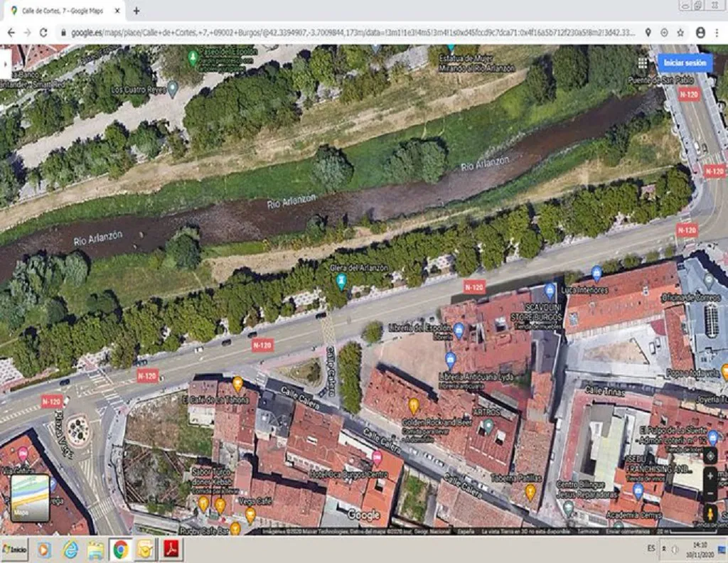Zoom in on the map
The height and width of the screenshot is (563, 728).
710,477
